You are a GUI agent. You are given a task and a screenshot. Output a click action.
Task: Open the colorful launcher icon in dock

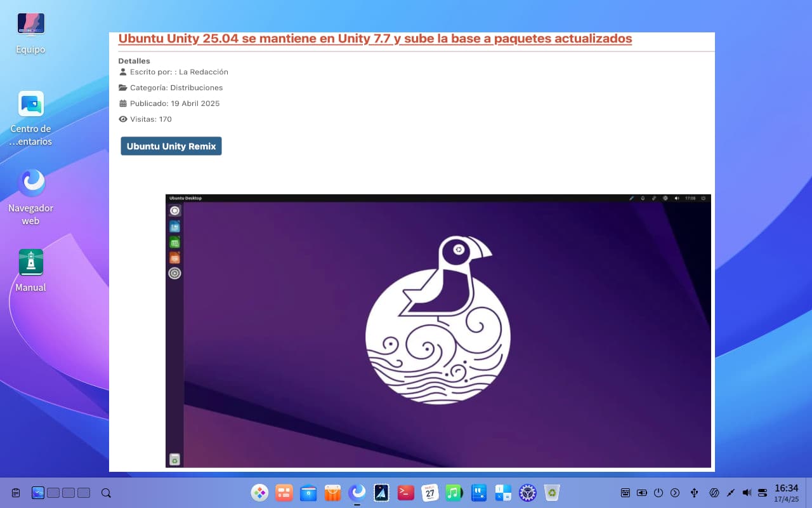(259, 493)
